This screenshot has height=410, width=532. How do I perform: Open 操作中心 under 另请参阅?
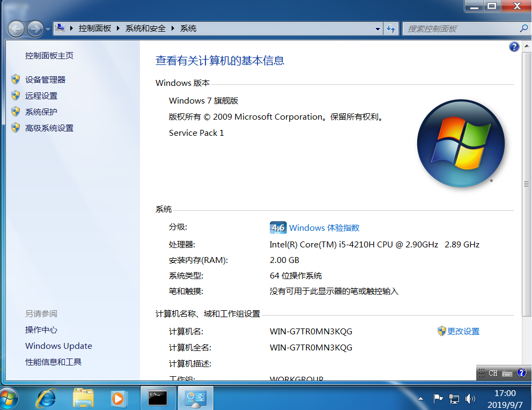(41, 330)
